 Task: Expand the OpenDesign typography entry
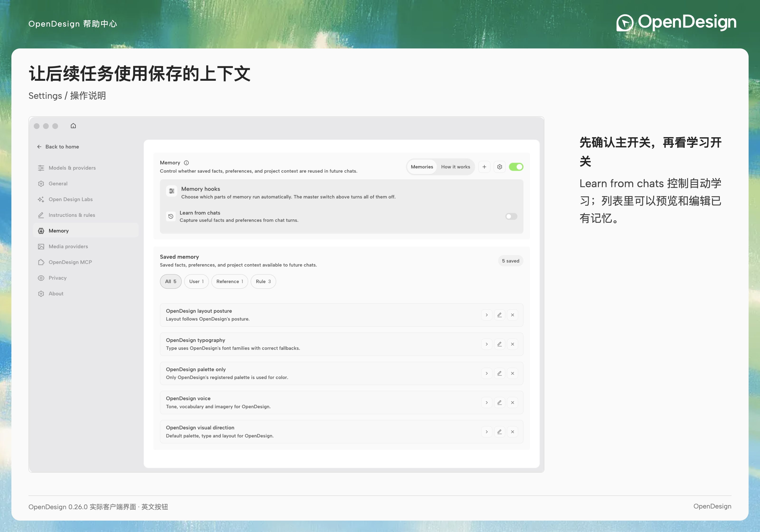coord(487,344)
